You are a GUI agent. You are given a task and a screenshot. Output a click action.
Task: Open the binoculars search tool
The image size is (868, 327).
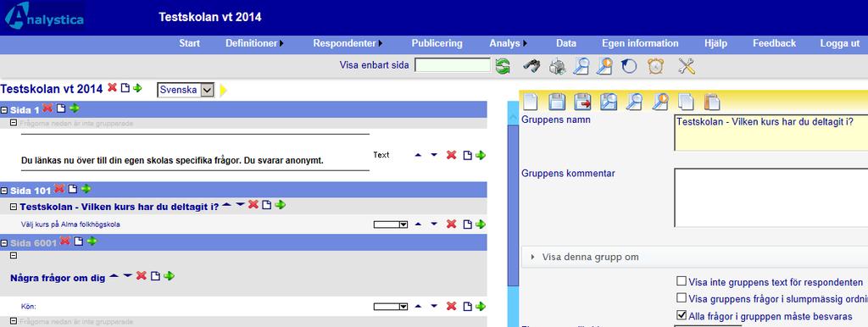click(532, 66)
